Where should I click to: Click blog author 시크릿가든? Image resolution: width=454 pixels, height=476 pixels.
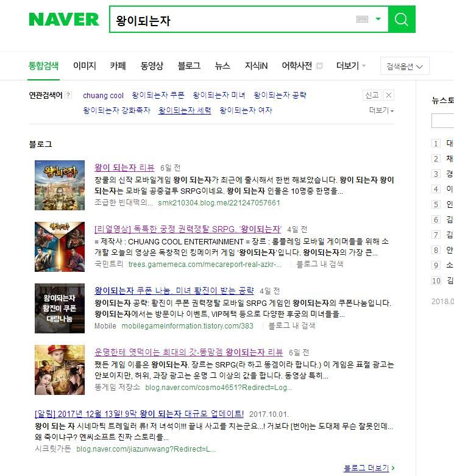tap(53, 449)
